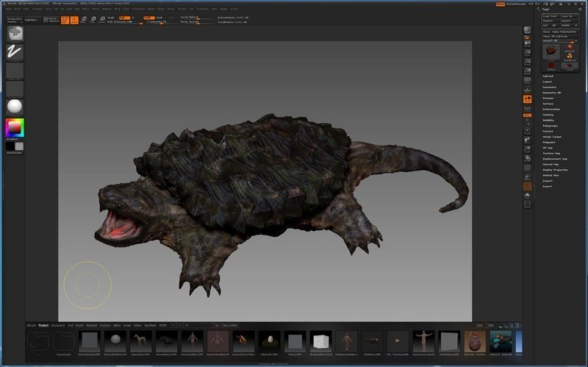Click the orange Xyz rotation toggle on right shelf

pyautogui.click(x=527, y=115)
